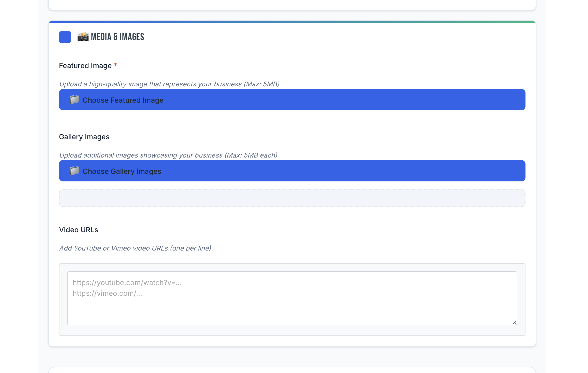Click the Gallery Images field label
Viewport: 588px width, 373px height.
tap(84, 137)
